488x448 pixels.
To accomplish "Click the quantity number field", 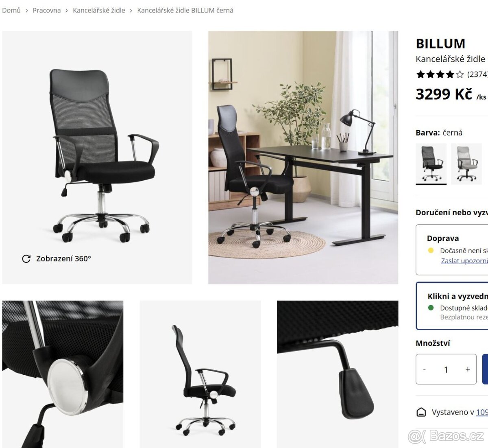I will coord(446,369).
